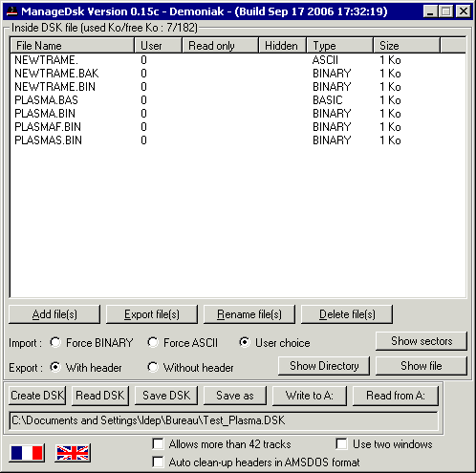
Task: Switch language via the British flag icon
Action: 73,453
